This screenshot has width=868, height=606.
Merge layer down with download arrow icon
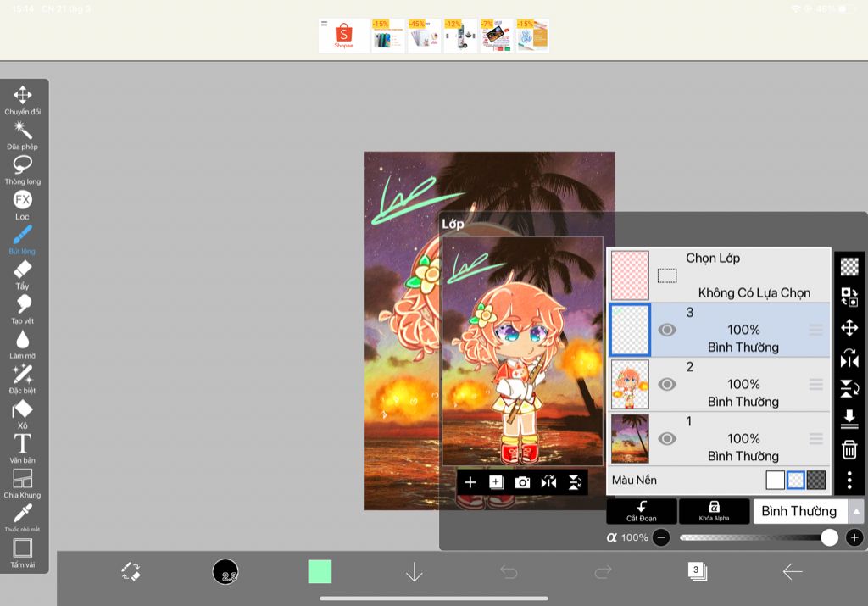click(x=849, y=419)
